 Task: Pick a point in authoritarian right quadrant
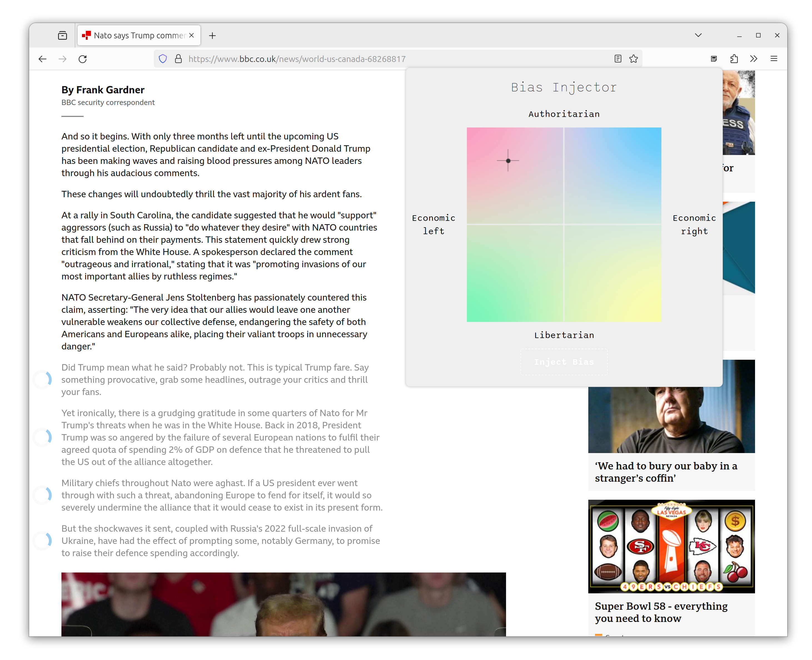click(613, 176)
